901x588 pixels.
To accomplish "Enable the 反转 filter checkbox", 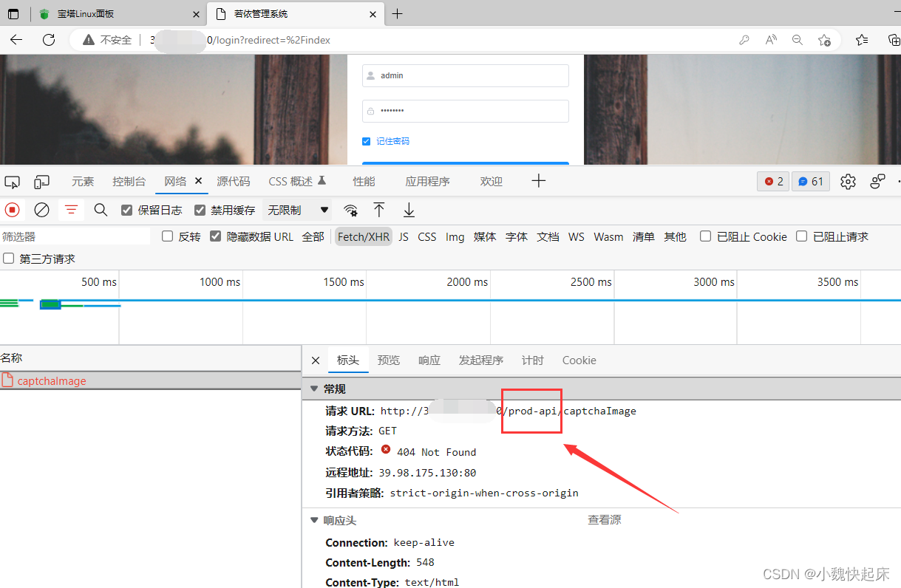I will (167, 236).
